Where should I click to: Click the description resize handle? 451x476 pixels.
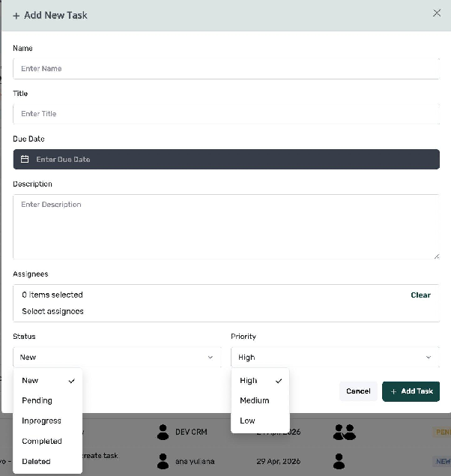[x=437, y=256]
